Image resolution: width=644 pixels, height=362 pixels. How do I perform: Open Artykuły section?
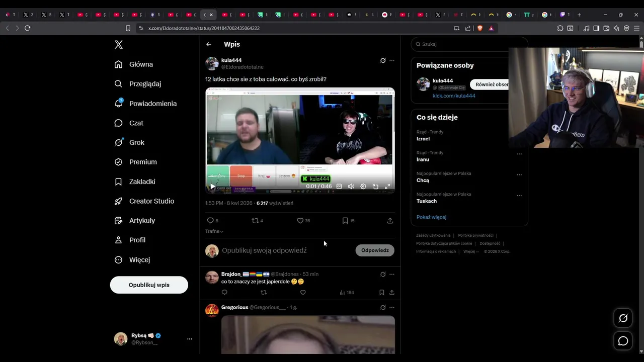(135, 221)
